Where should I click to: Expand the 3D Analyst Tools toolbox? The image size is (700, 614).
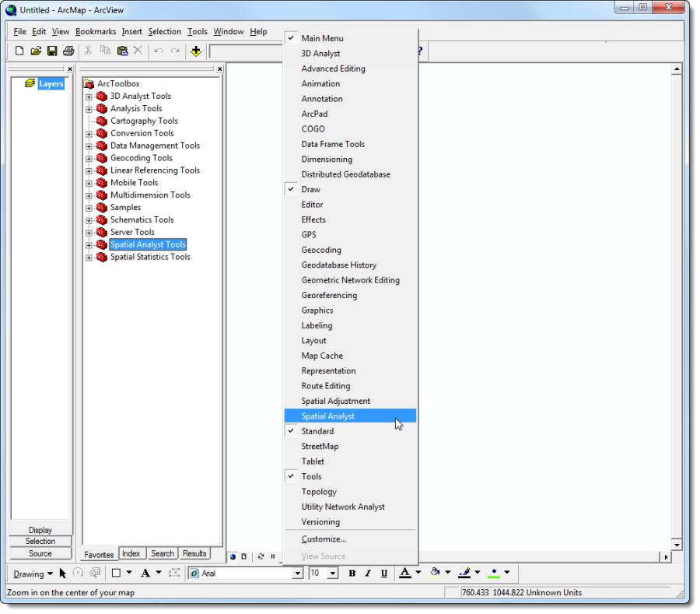point(89,97)
